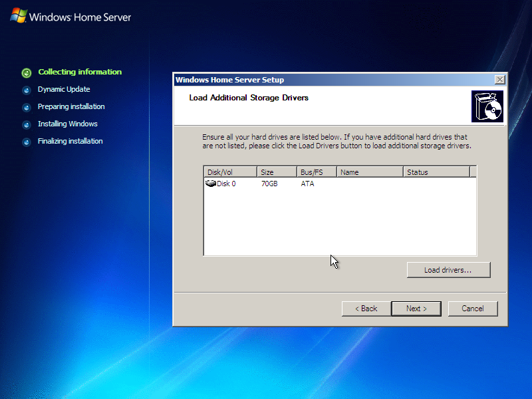Click the Preparing installation step bullet icon
Viewport: 532px width, 399px height.
[x=27, y=106]
